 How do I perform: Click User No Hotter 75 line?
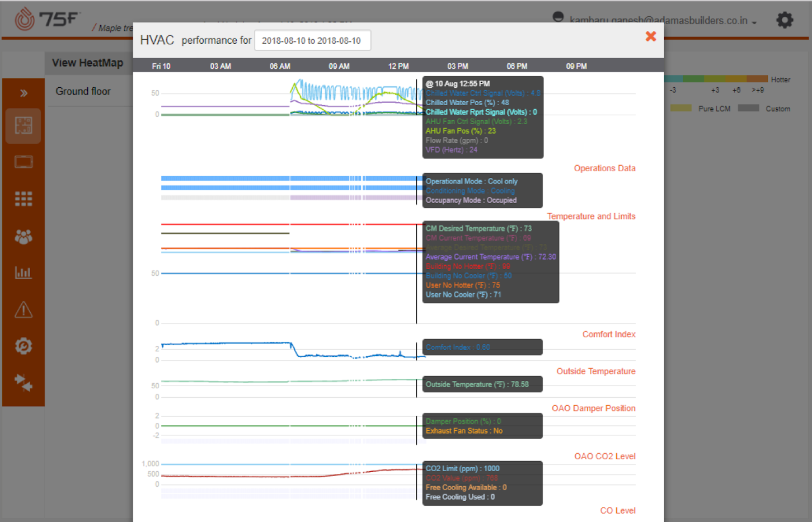(463, 285)
